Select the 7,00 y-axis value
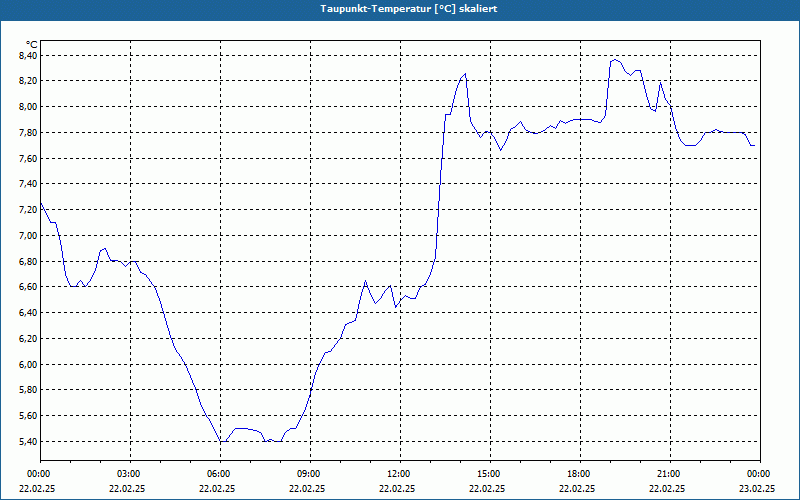This screenshot has height=500, width=800. pos(28,236)
